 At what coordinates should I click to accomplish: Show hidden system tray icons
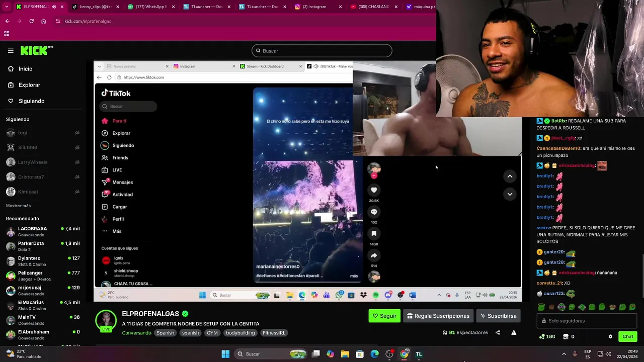[x=564, y=354]
